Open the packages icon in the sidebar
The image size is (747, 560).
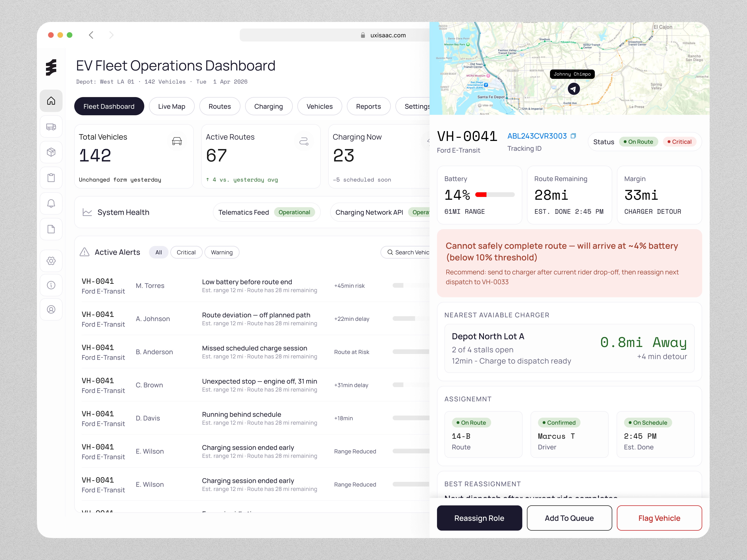coord(51,152)
